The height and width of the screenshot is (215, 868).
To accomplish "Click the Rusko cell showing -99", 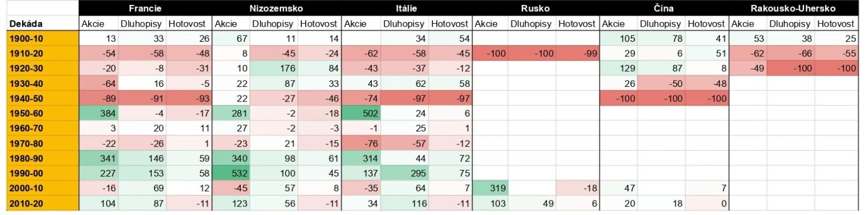I will pos(578,53).
